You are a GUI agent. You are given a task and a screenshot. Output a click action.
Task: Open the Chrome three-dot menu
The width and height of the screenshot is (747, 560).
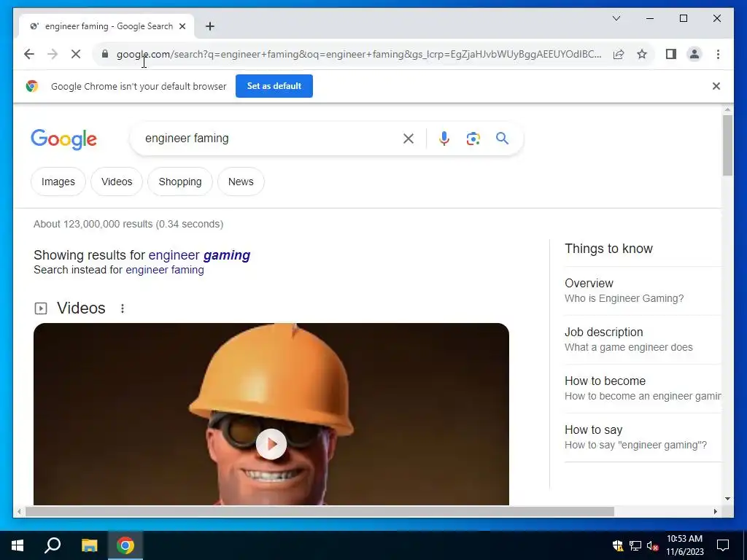[x=718, y=54]
